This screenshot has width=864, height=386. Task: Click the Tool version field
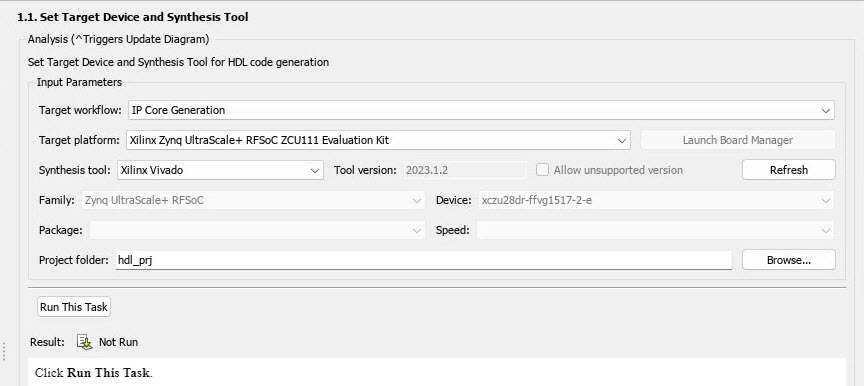pyautogui.click(x=465, y=170)
